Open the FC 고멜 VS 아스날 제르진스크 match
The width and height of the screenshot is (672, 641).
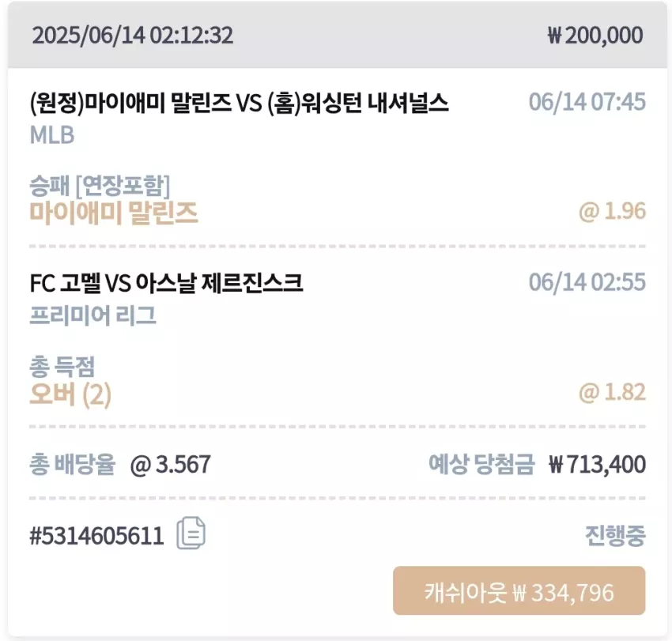[x=166, y=283]
